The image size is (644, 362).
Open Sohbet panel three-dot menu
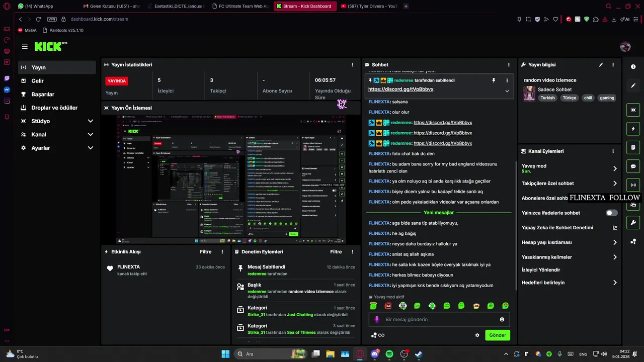pos(509,65)
